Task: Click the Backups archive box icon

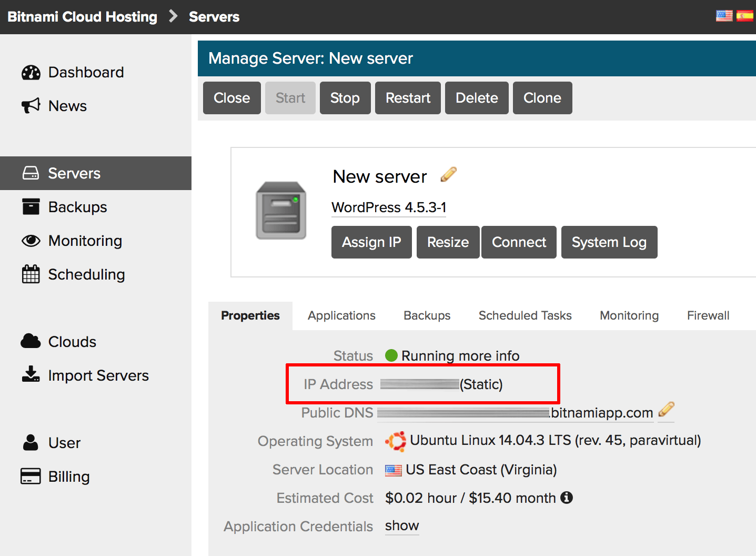Action: [x=31, y=207]
